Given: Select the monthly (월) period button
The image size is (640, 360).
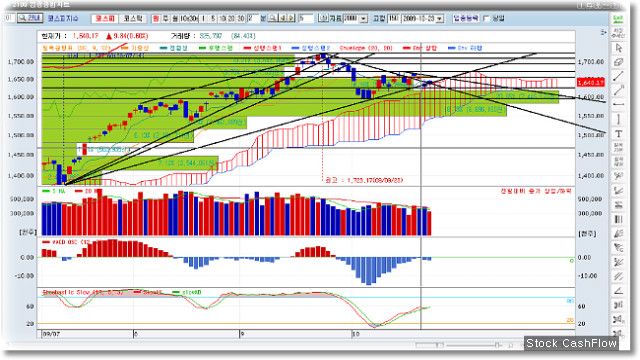Looking at the screenshot, I should (x=175, y=18).
